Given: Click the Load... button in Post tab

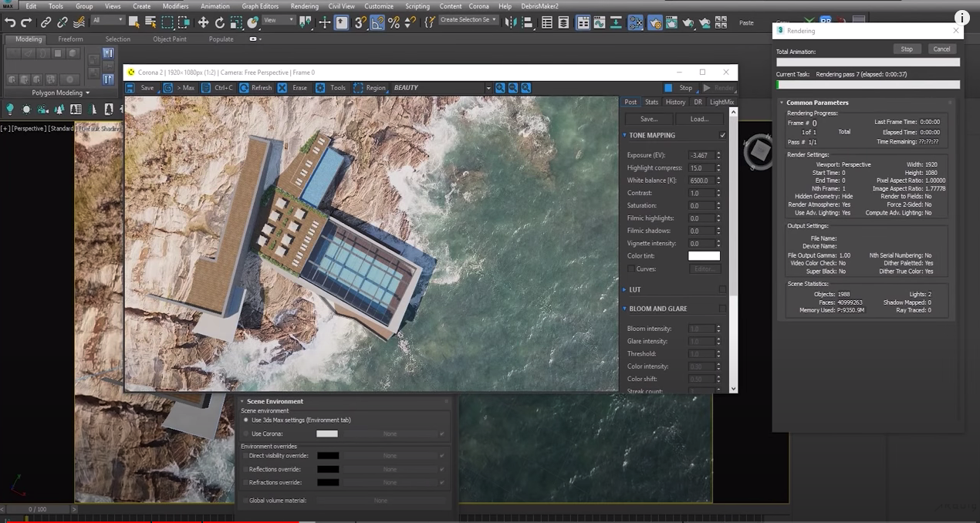Looking at the screenshot, I should tap(699, 119).
